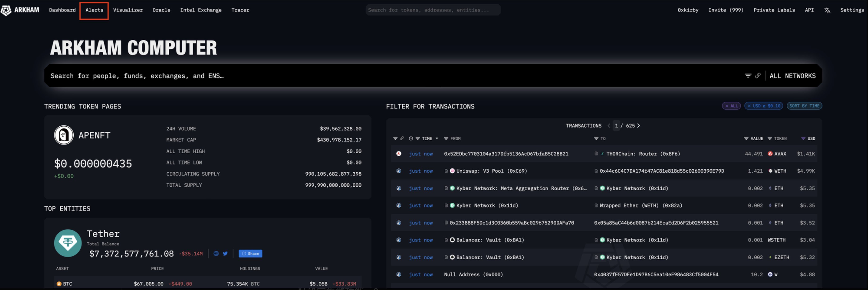
Task: Toggle the clock time-format icon
Action: pyautogui.click(x=411, y=139)
